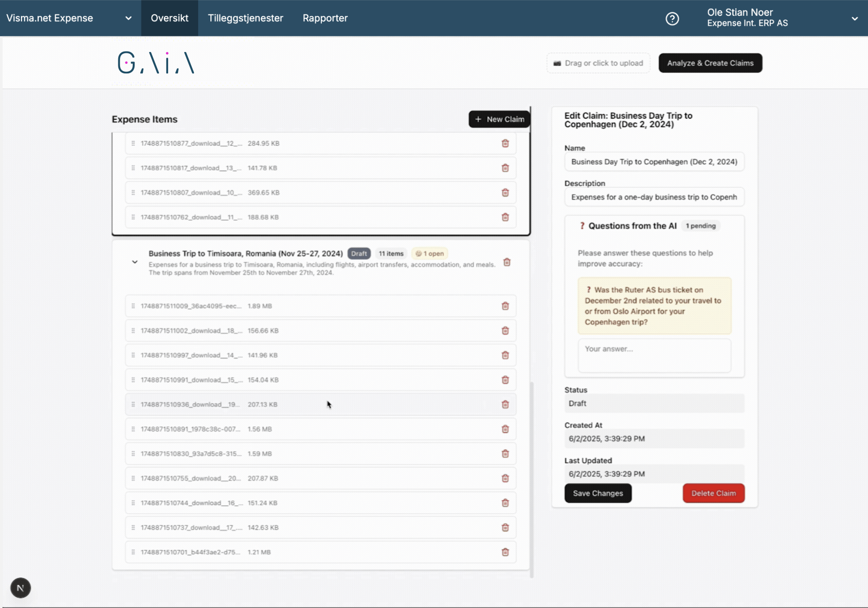Viewport: 868px width, 608px height.
Task: Switch to the Tilleggstjenester tab
Action: pyautogui.click(x=245, y=18)
